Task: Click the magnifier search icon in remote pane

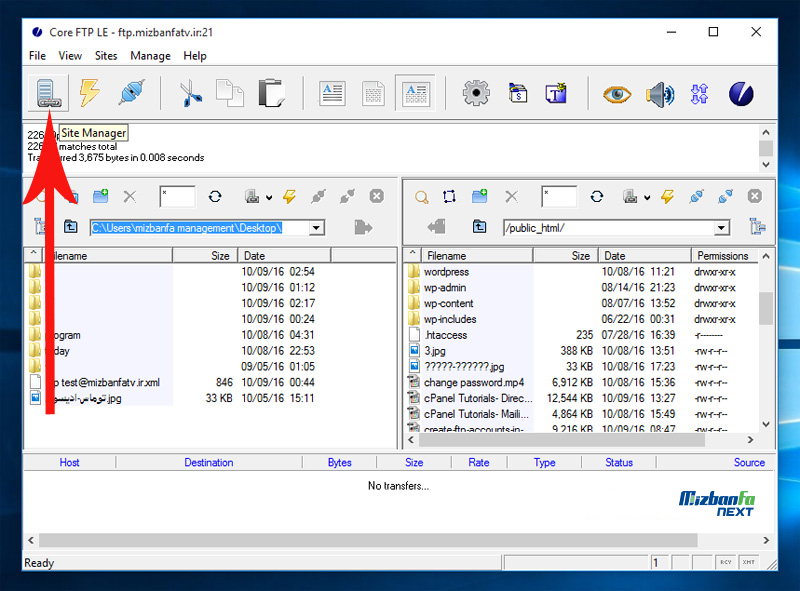Action: [x=421, y=197]
